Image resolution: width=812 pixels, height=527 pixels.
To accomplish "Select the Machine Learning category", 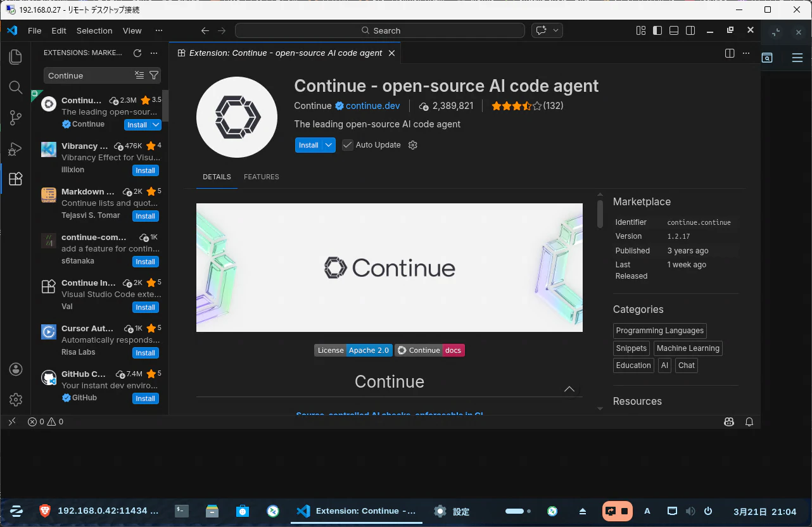I will (x=688, y=348).
